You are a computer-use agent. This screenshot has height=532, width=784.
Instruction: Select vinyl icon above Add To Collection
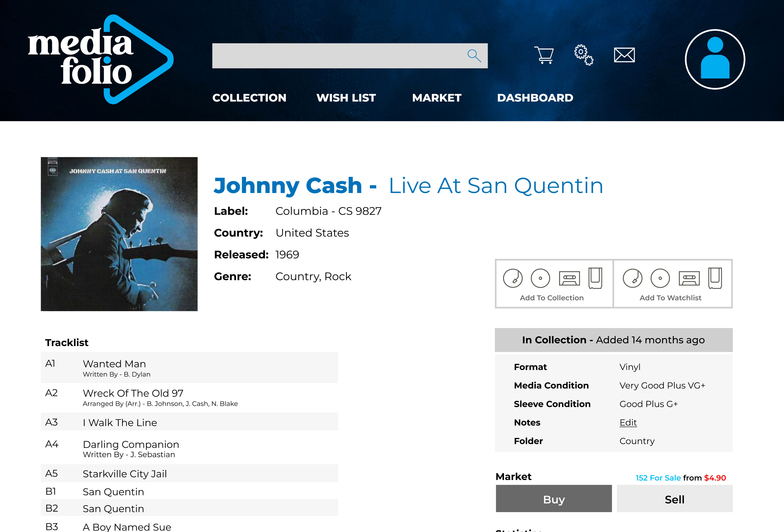[513, 278]
